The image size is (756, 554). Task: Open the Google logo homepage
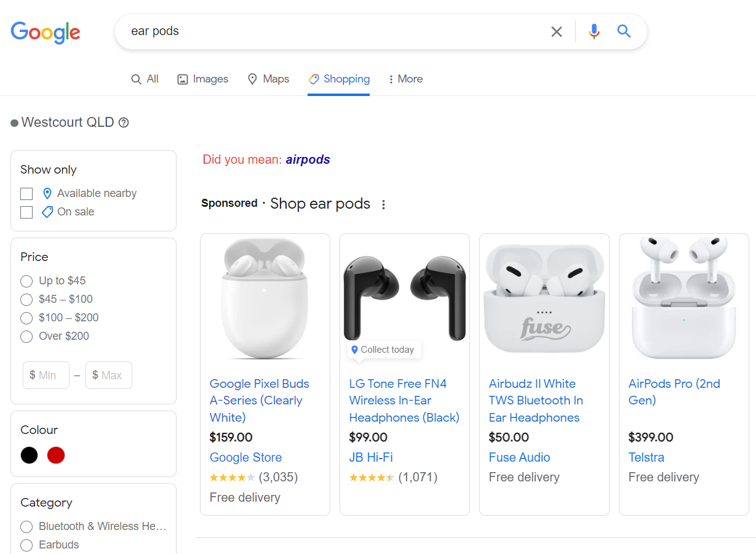[46, 32]
